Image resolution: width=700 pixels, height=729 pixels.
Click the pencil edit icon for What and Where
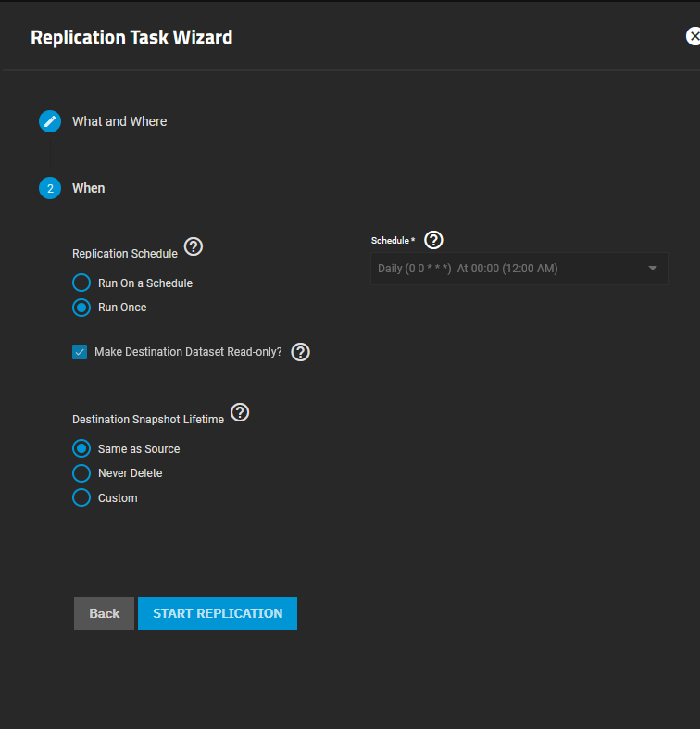50,121
